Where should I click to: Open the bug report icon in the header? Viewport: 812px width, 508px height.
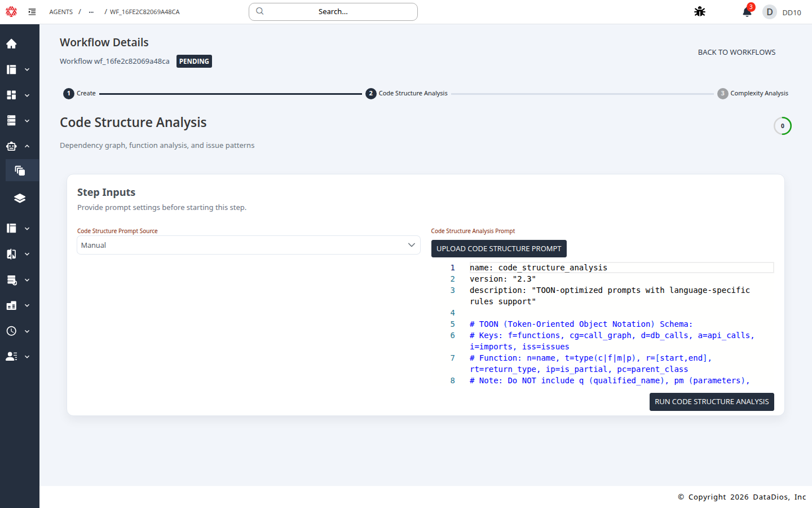pos(699,11)
